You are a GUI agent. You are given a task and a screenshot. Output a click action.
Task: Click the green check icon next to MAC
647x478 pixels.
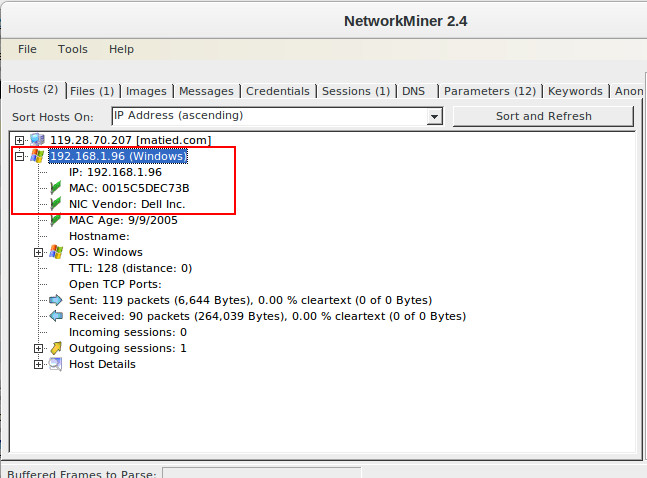click(56, 188)
